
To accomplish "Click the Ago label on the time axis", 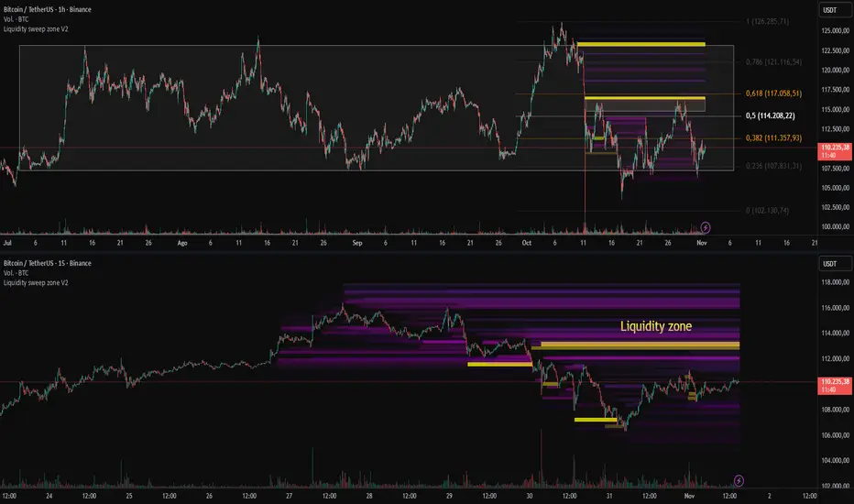I will click(182, 243).
